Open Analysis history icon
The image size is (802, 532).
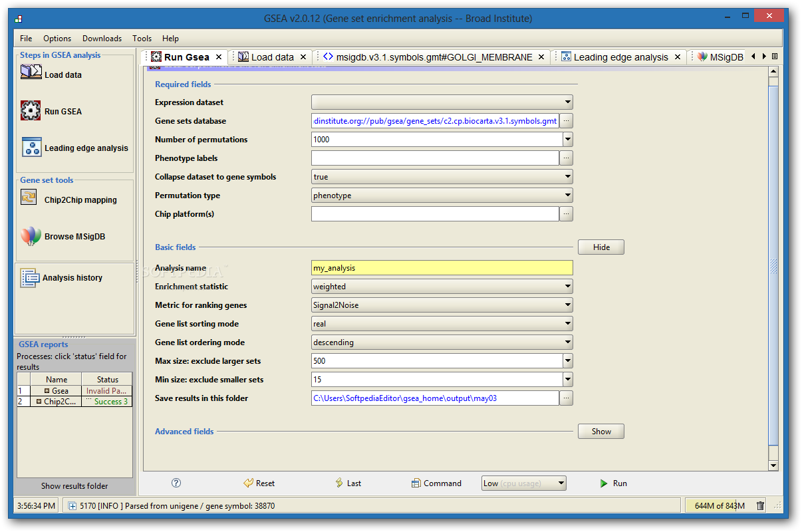(x=29, y=278)
